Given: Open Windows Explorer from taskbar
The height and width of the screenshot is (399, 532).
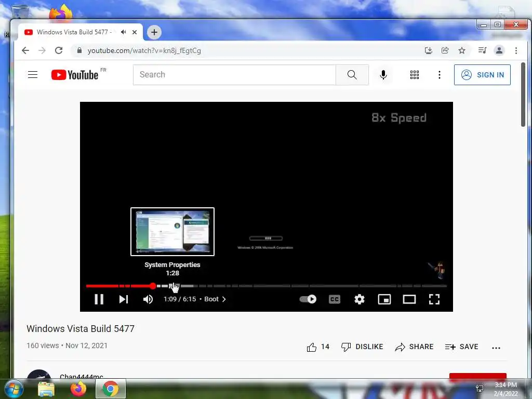Looking at the screenshot, I should point(46,389).
